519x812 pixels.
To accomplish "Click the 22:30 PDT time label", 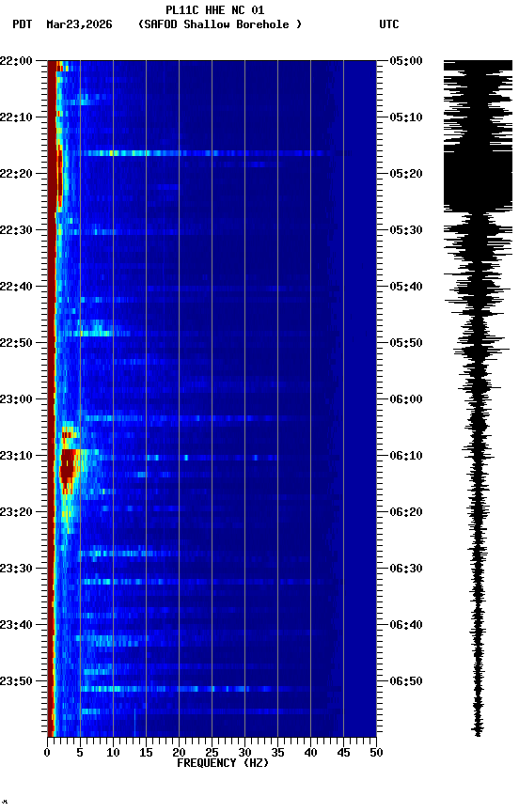I will point(16,230).
